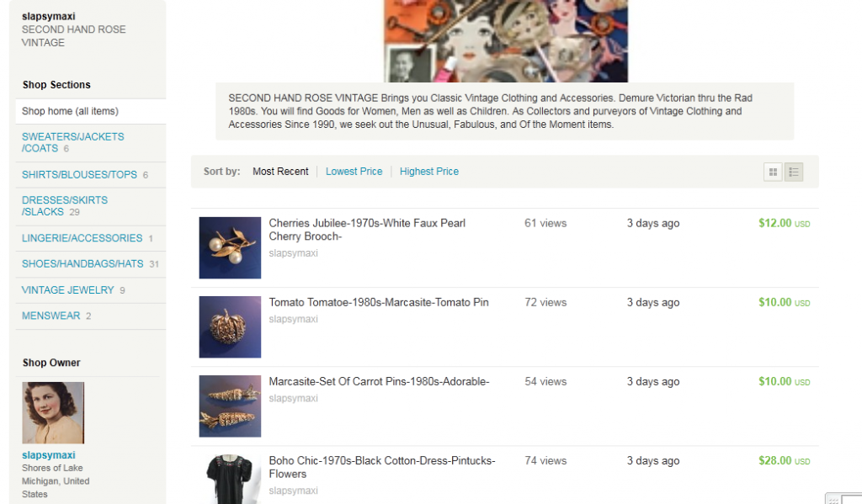Switch to grid view icon

[773, 172]
